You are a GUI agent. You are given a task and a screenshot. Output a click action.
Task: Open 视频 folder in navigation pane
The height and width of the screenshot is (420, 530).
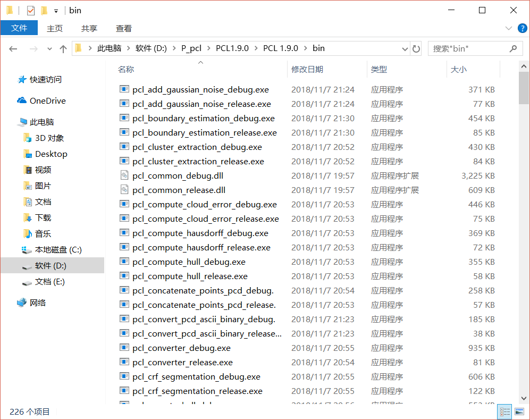coord(43,170)
